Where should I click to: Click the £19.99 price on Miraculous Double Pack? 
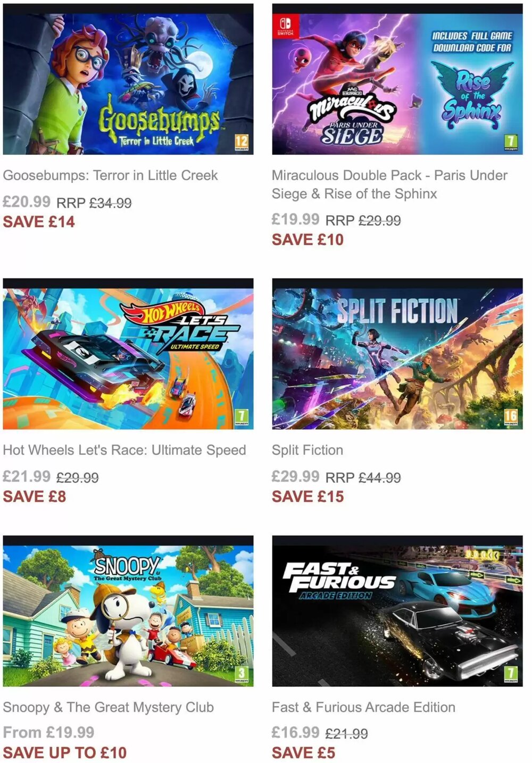(x=295, y=220)
